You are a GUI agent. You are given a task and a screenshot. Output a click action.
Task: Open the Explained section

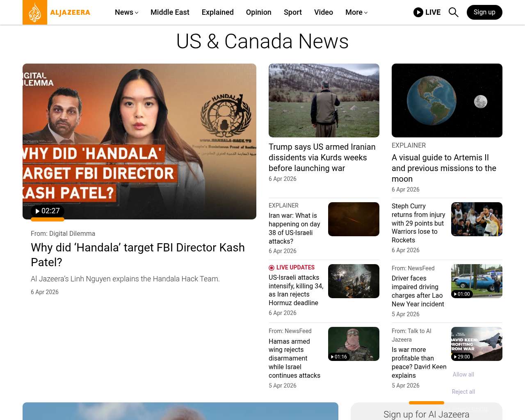(x=218, y=12)
